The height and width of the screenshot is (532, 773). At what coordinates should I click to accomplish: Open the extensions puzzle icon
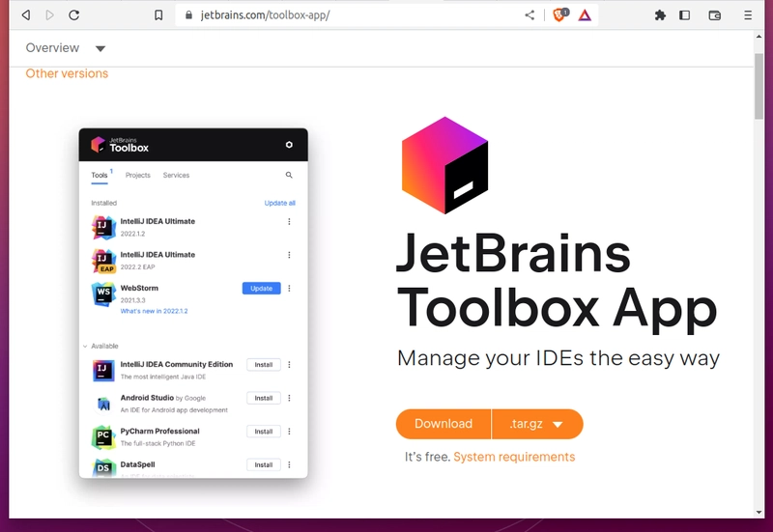click(660, 15)
